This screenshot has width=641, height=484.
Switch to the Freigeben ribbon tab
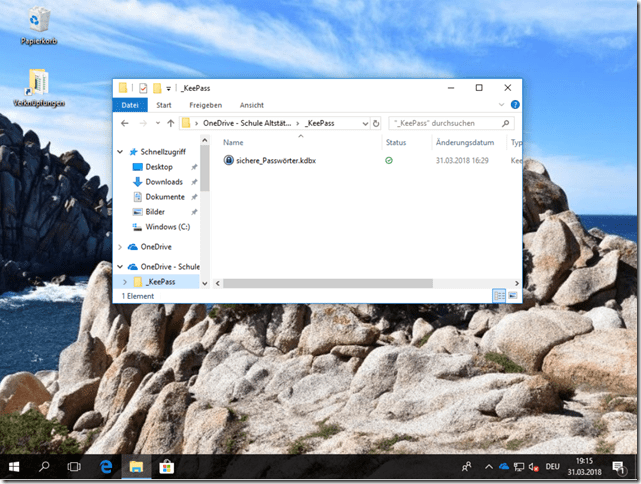pos(205,105)
